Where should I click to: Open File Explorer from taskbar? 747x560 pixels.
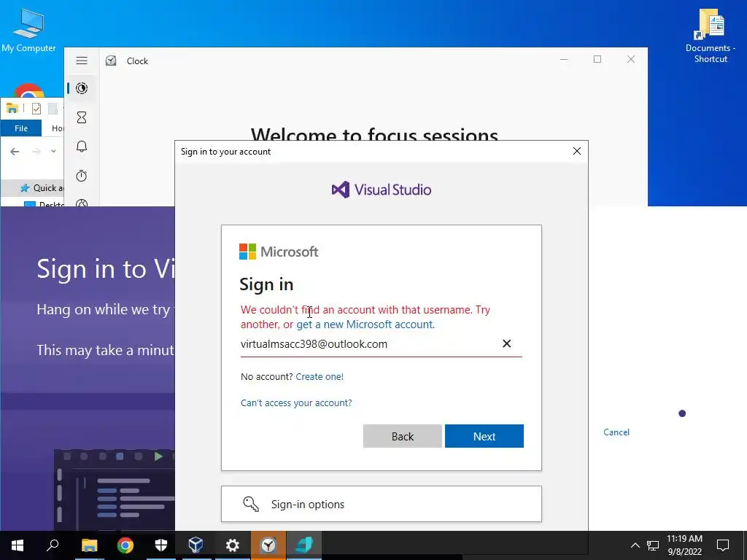(x=89, y=545)
